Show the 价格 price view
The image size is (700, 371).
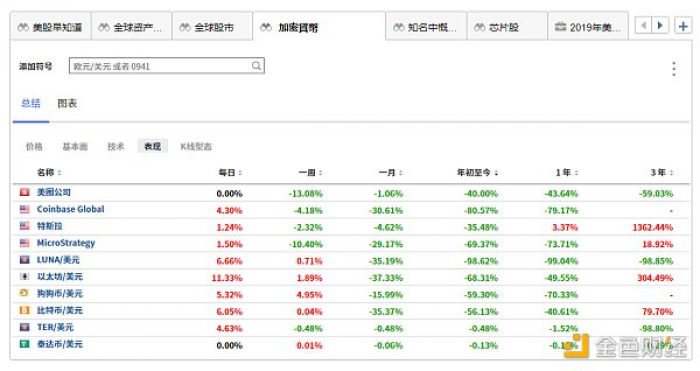pos(34,146)
